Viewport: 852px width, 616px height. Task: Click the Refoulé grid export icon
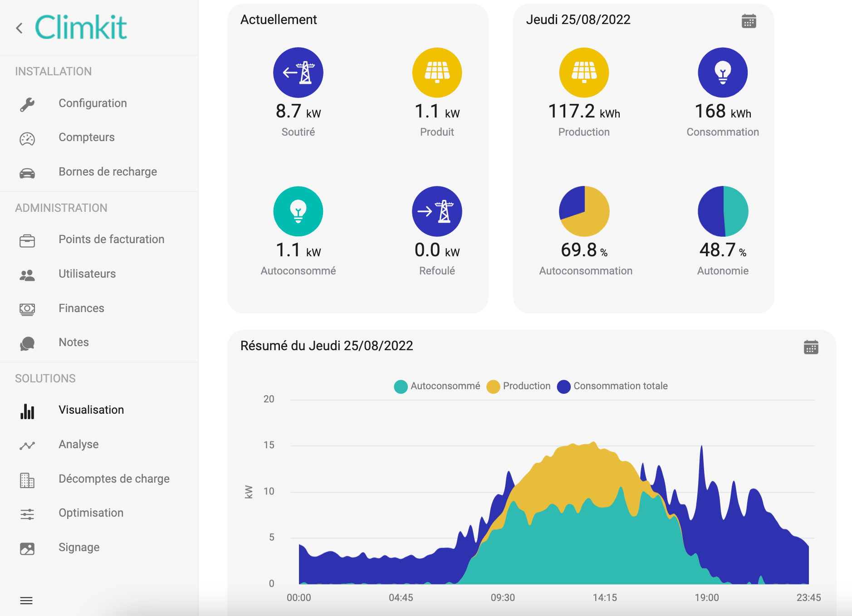coord(437,211)
